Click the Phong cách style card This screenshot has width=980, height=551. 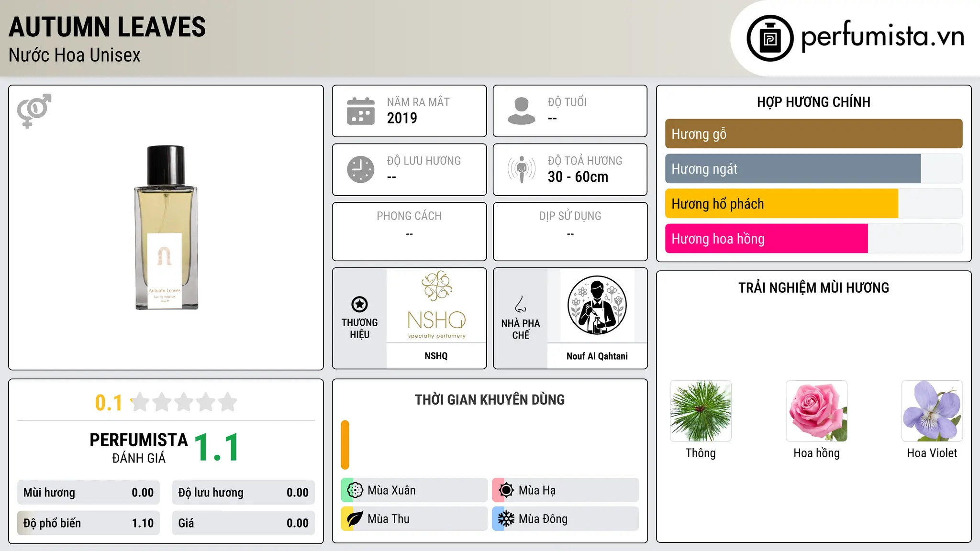(x=409, y=231)
